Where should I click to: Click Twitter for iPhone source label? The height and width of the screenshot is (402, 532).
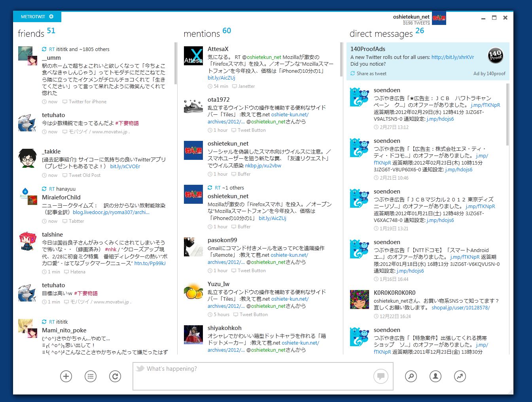87,102
